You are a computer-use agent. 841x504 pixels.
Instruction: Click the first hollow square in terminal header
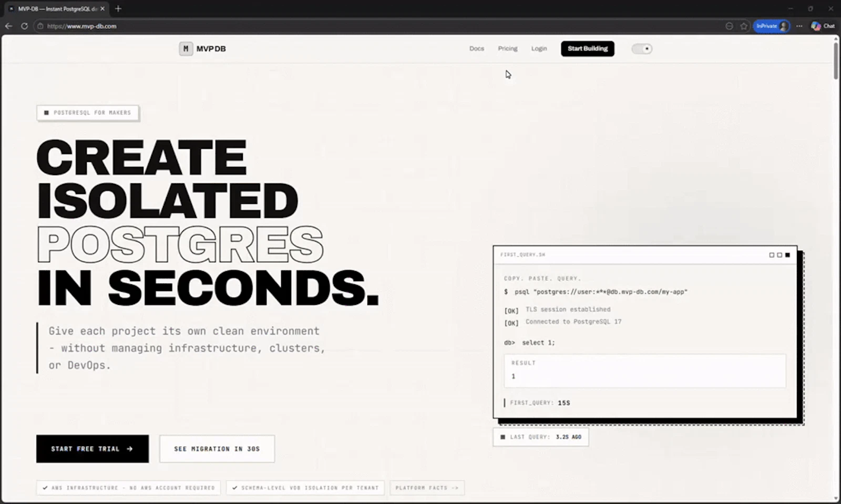click(x=772, y=255)
